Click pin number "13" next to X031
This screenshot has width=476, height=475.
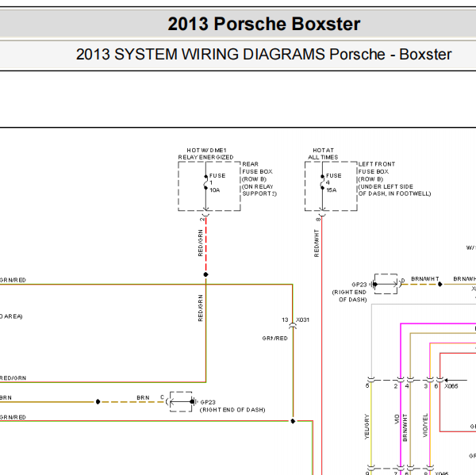click(285, 320)
